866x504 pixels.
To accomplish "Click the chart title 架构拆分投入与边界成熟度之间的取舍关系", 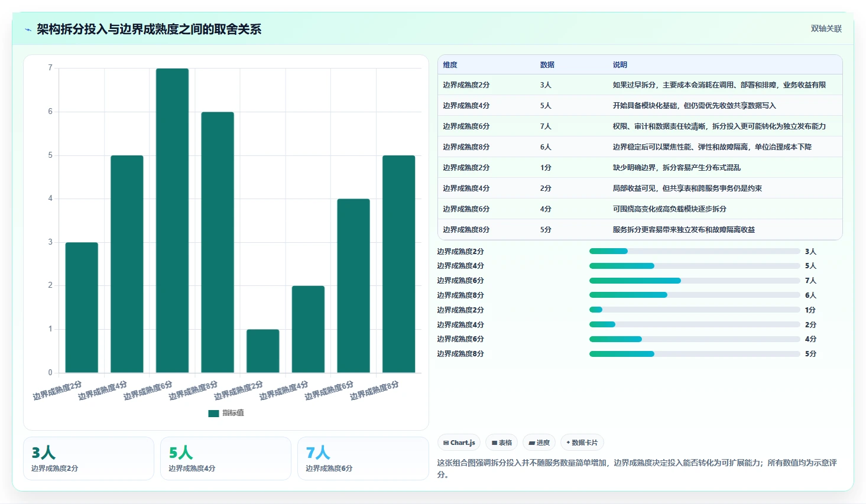I will (x=149, y=30).
